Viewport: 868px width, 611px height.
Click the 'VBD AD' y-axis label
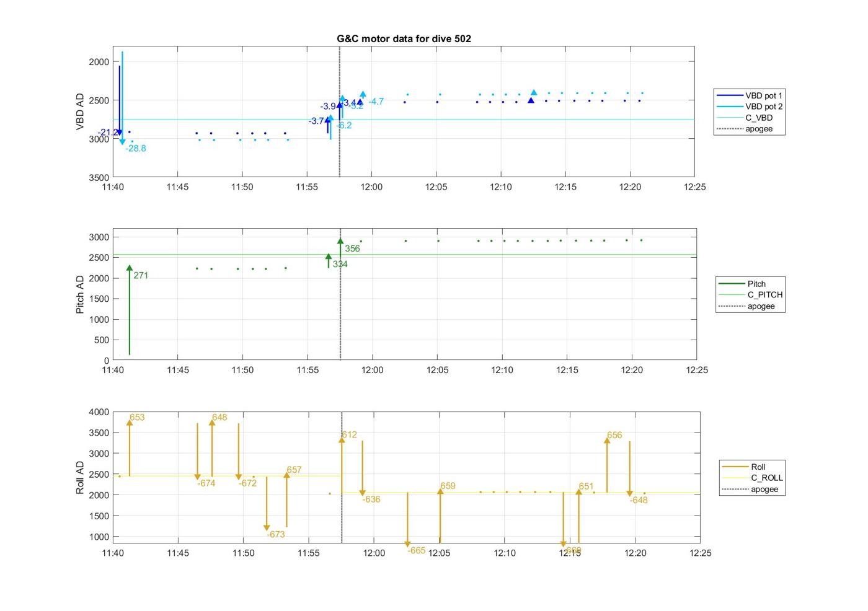[x=80, y=112]
